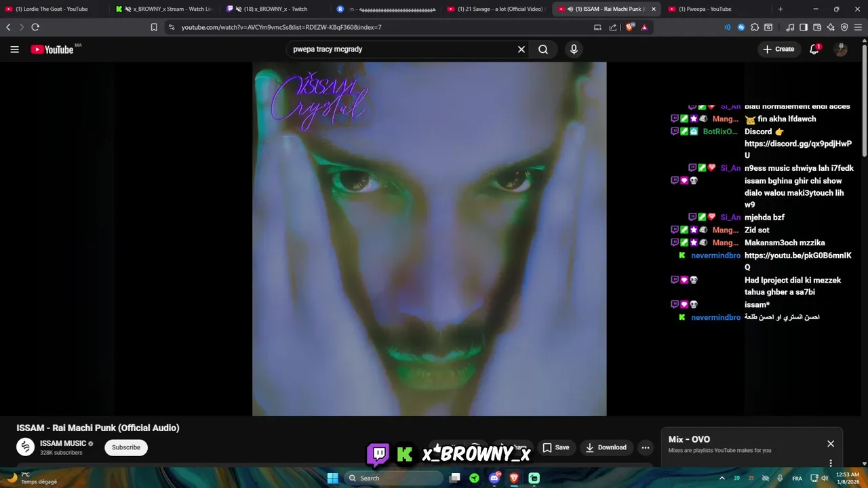Switch to x_BROWNY_x Twitch tab
The width and height of the screenshot is (868, 488).
[275, 9]
